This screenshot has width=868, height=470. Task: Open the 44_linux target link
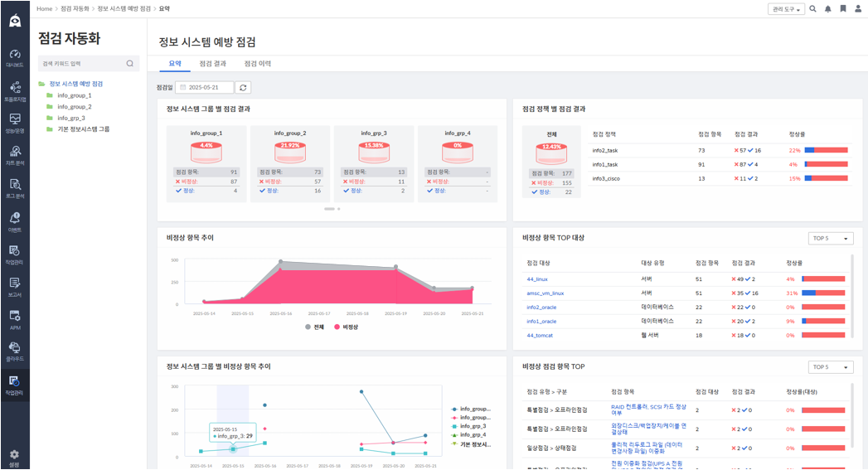coord(537,279)
